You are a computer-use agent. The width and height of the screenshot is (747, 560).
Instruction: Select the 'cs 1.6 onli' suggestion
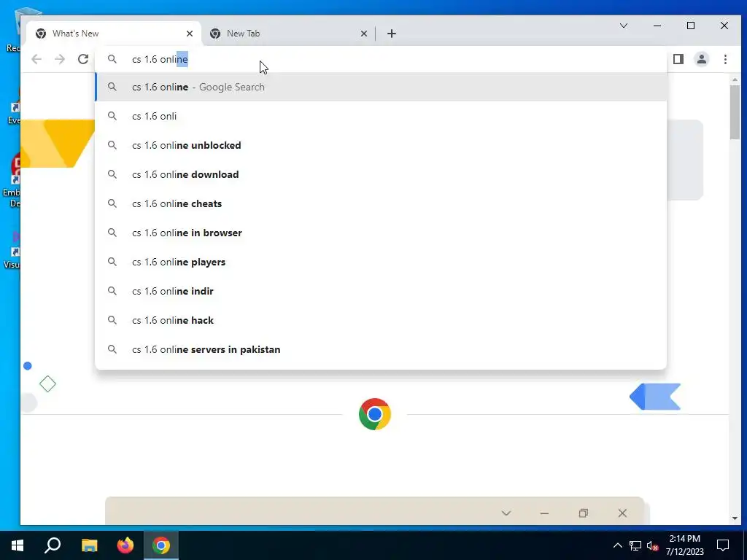381,116
